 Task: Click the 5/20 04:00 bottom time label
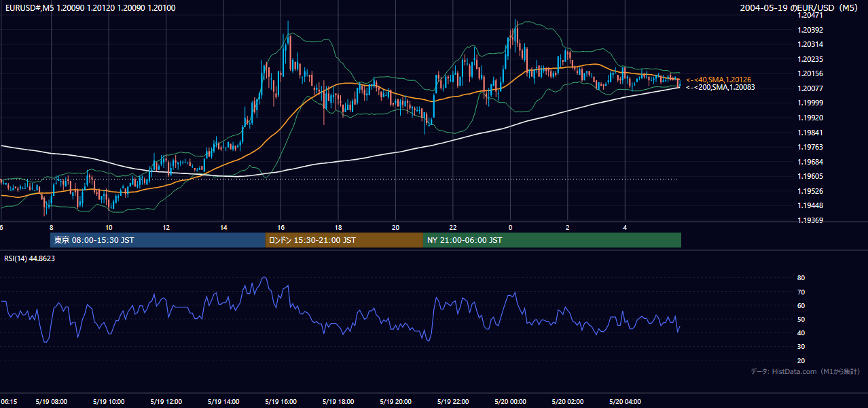pos(625,402)
